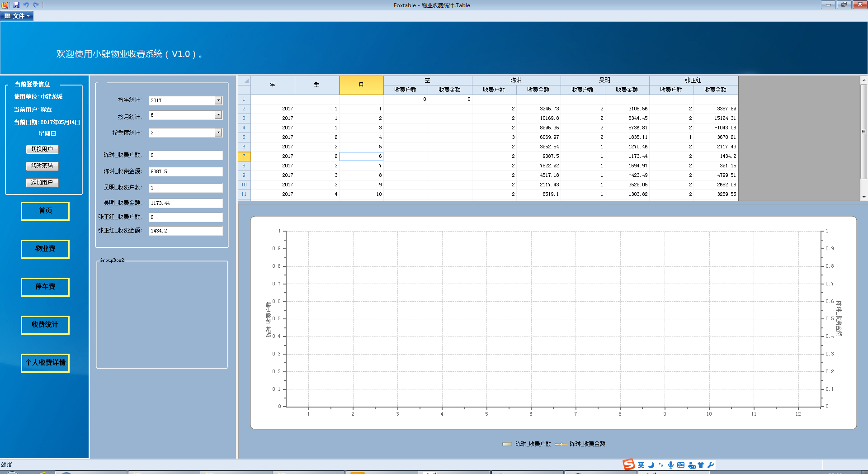Image resolution: width=868 pixels, height=474 pixels.
Task: Open the IME wrench settings icon
Action: 711,465
